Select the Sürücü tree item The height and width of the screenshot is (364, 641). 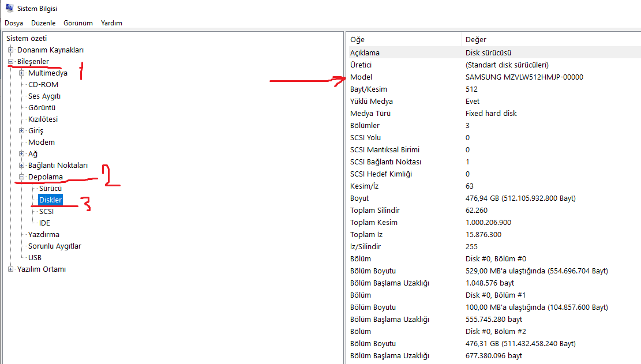point(50,188)
